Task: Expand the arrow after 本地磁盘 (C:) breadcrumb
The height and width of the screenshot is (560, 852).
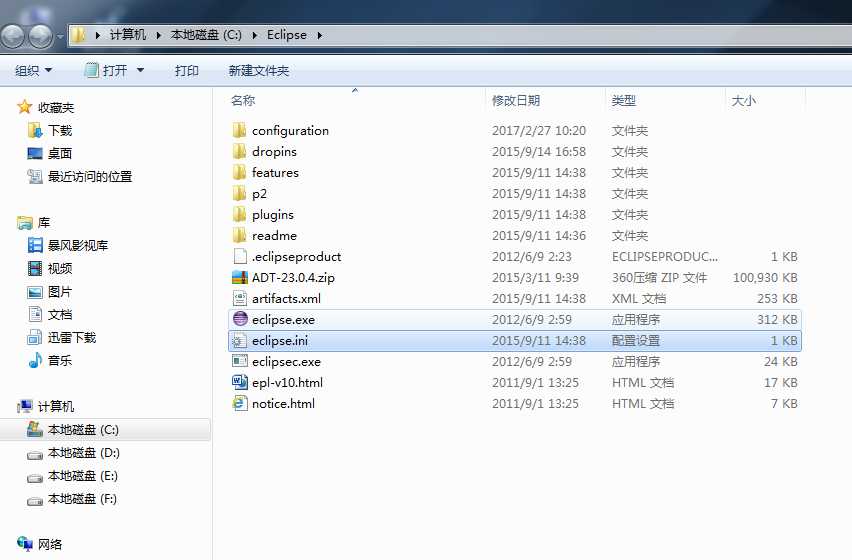Action: coord(254,35)
